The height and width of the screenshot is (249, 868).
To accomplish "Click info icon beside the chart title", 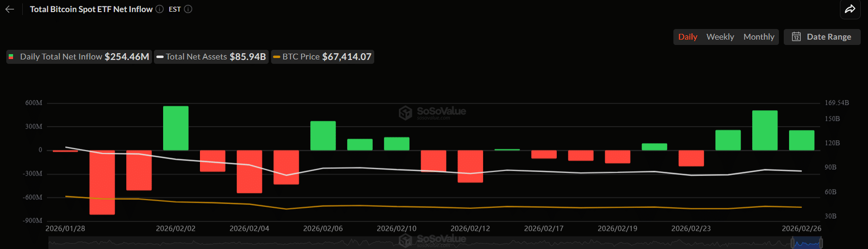I will 159,9.
